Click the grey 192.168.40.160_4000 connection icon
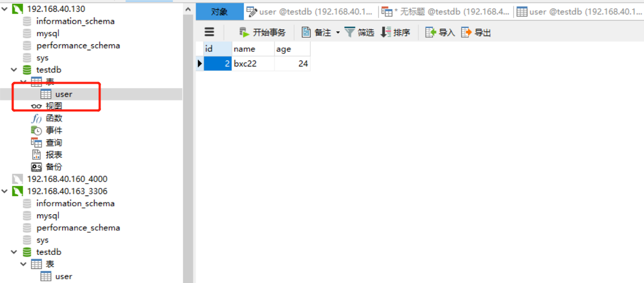Image resolution: width=644 pixels, height=283 pixels. pos(18,179)
